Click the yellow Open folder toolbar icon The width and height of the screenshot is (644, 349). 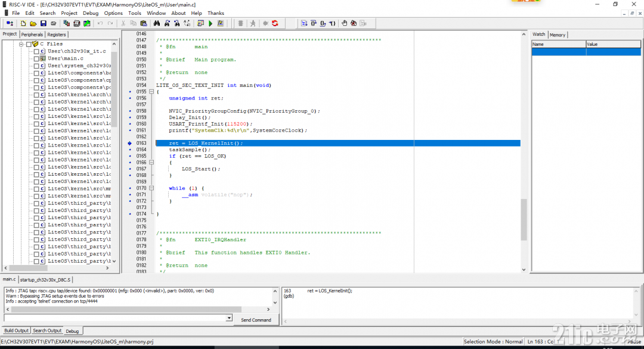point(33,24)
